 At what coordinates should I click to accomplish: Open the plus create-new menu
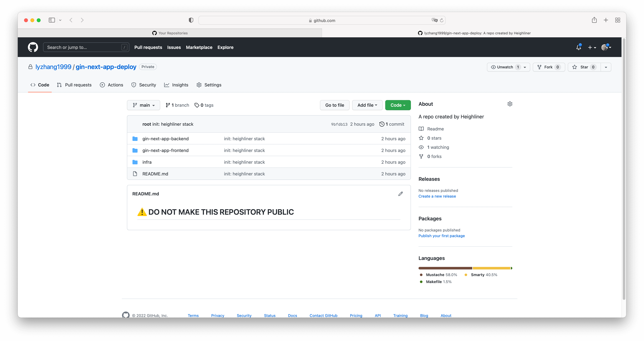[592, 47]
